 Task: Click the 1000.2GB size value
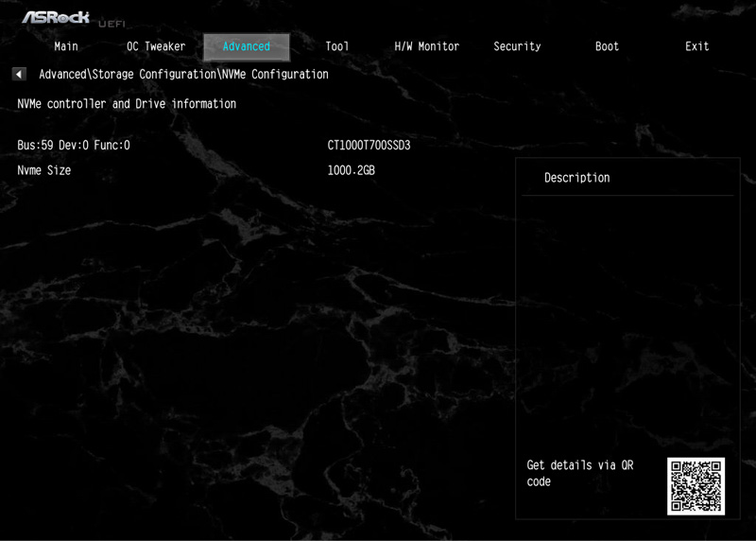[351, 170]
